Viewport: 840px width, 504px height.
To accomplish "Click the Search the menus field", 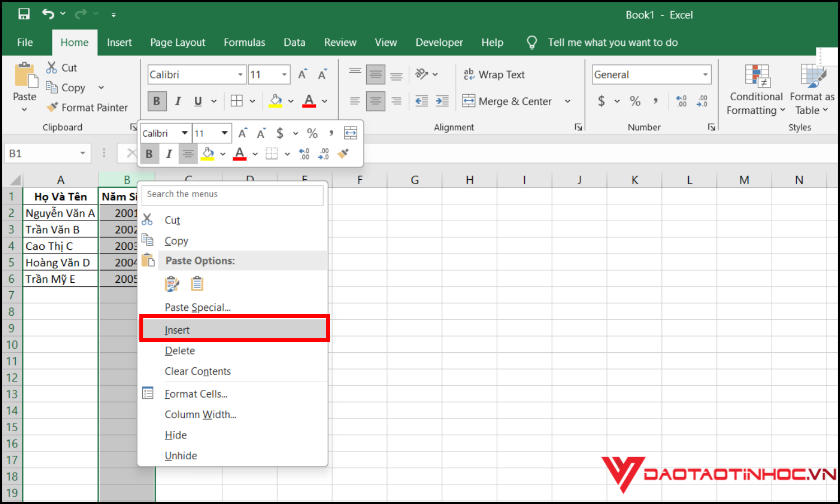I will [x=232, y=194].
